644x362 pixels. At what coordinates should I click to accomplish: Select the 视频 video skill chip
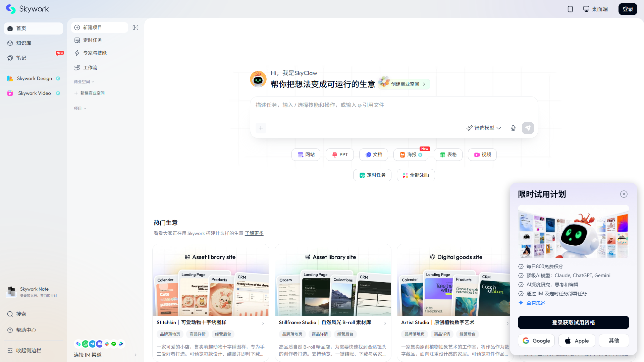(x=482, y=155)
